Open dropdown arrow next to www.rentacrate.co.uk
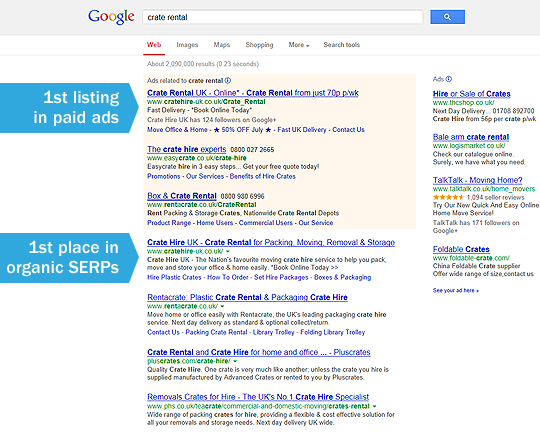 click(x=222, y=306)
